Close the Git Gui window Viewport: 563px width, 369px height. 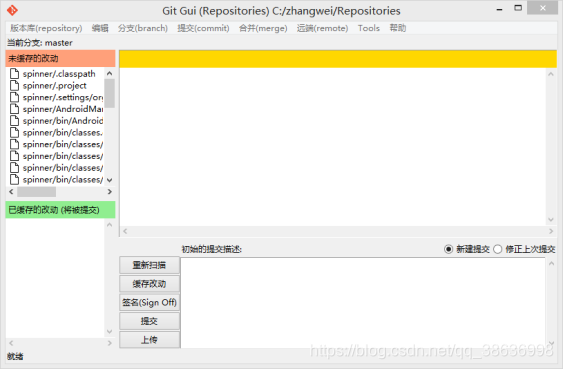(x=543, y=8)
